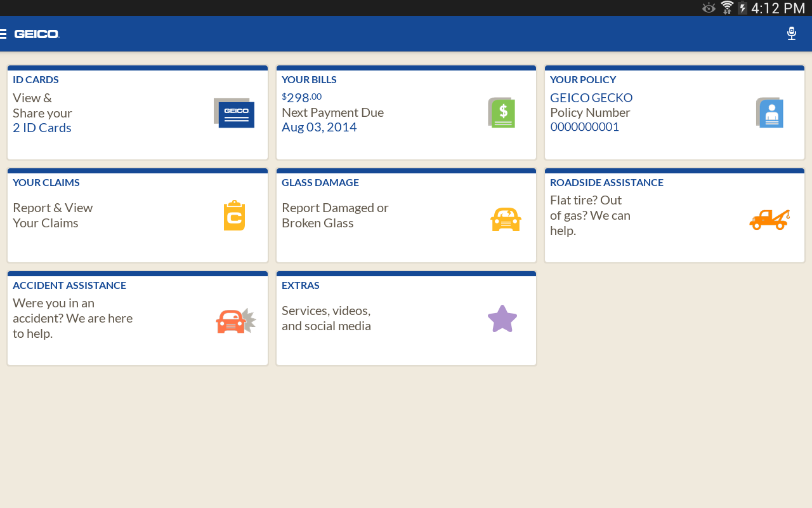Click the yellow claims clipboard icon
Screen dimensions: 812x508
coord(234,215)
